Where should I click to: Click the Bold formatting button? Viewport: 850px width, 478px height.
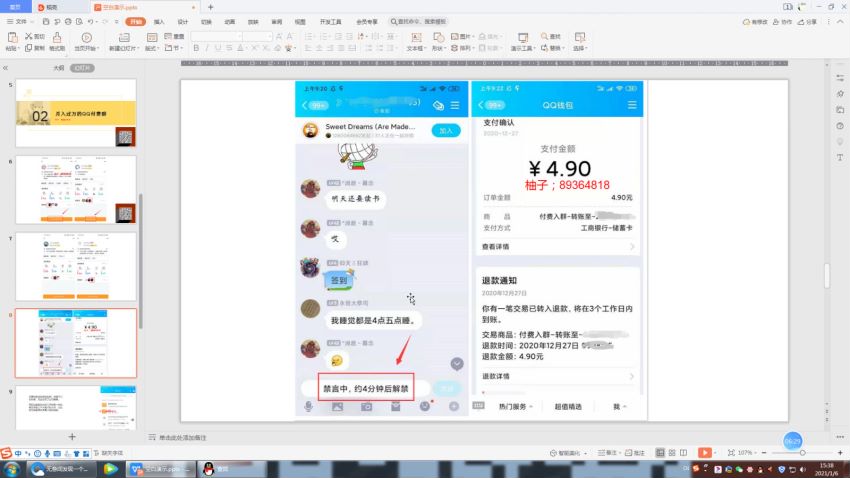(196, 48)
